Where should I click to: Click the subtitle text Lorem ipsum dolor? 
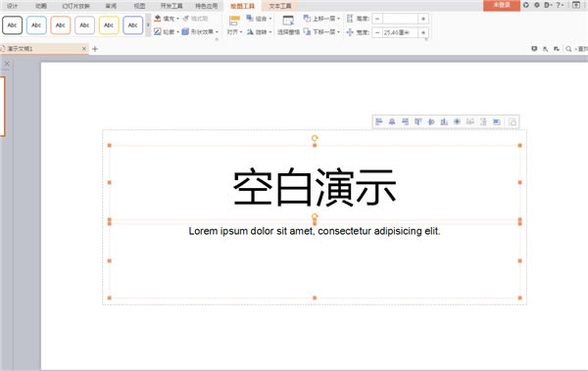[x=315, y=231]
